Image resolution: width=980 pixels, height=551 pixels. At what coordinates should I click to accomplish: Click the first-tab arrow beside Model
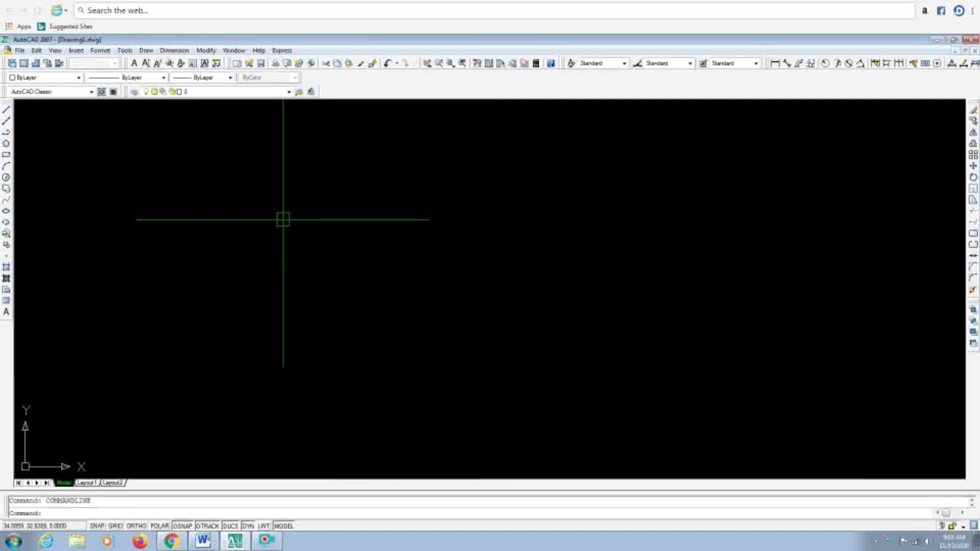coord(18,483)
